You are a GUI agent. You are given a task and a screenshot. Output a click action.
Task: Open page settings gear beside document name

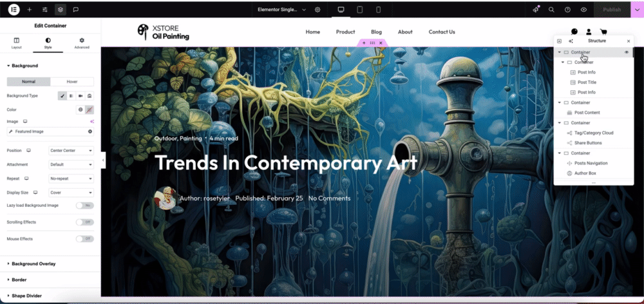click(x=317, y=10)
